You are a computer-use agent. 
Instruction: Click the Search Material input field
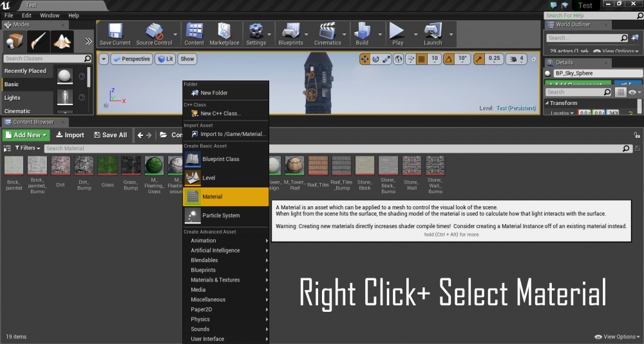point(322,148)
